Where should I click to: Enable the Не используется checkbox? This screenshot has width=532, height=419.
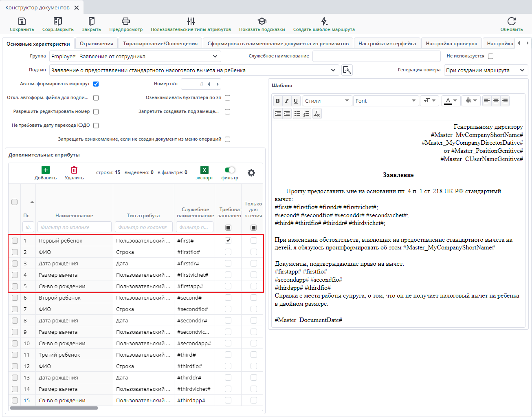point(490,56)
